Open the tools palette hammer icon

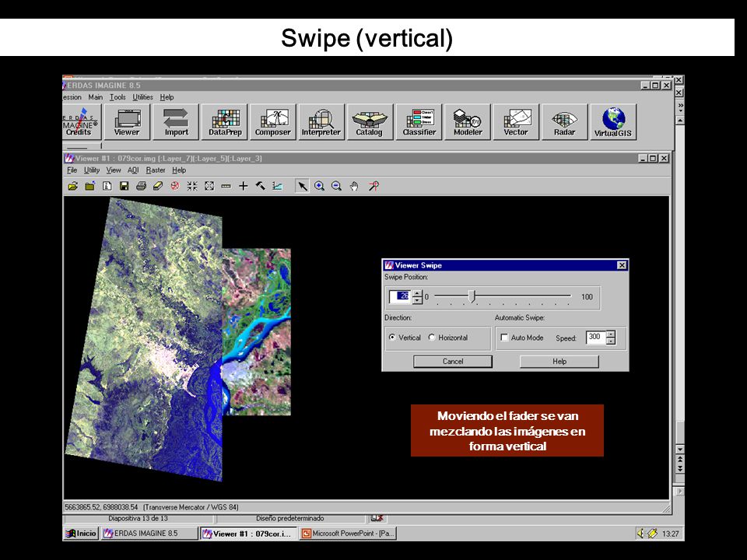pos(260,186)
